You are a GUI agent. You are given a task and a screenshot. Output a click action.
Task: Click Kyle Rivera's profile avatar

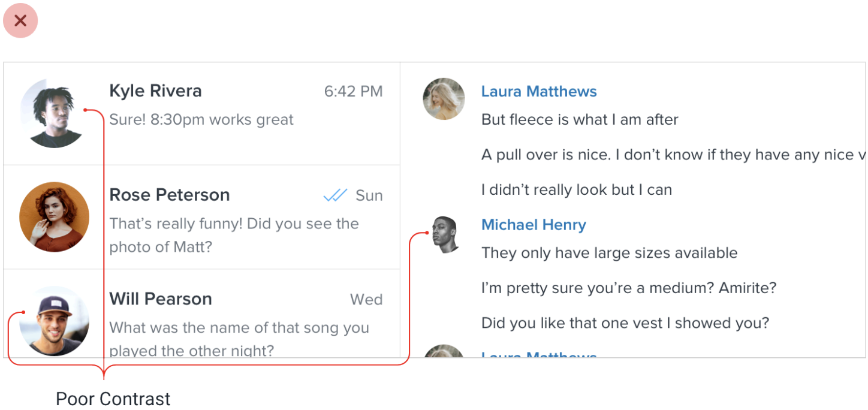54,113
